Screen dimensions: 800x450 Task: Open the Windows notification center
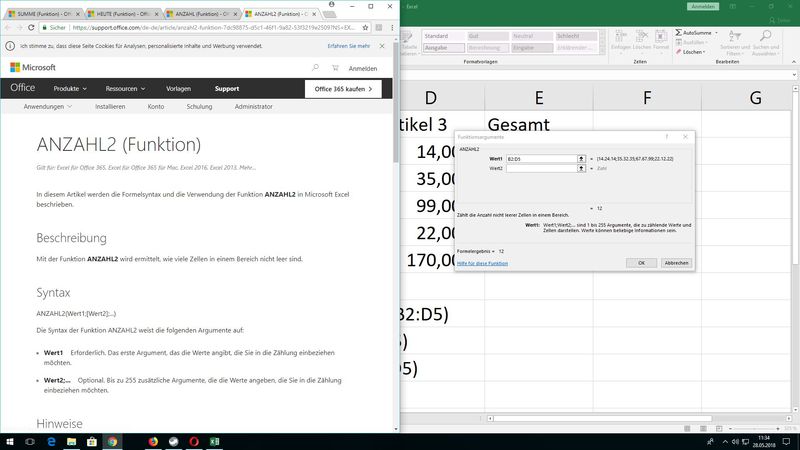[x=786, y=442]
